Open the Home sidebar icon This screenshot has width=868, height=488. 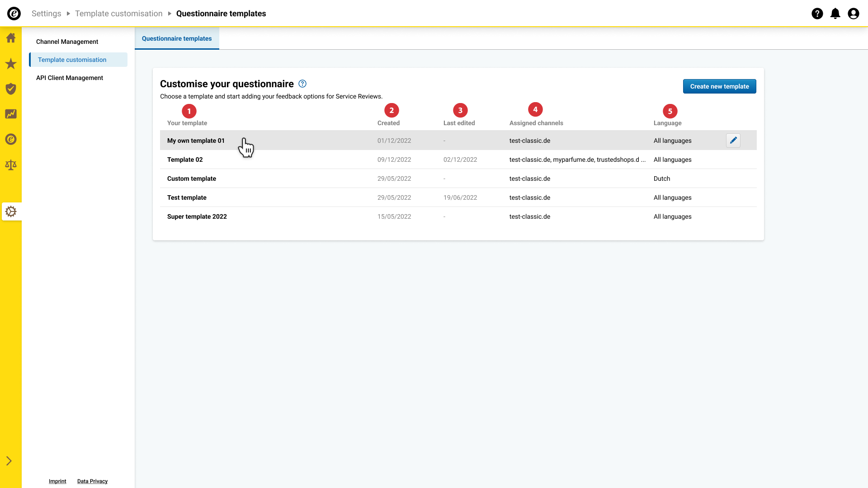(x=11, y=38)
